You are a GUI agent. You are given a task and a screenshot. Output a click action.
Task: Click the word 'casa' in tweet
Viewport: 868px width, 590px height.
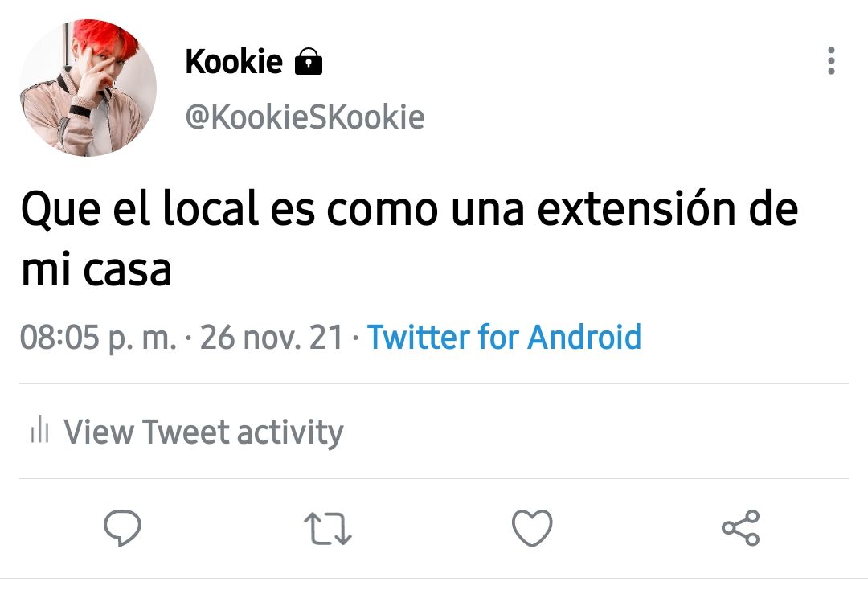[x=127, y=271]
